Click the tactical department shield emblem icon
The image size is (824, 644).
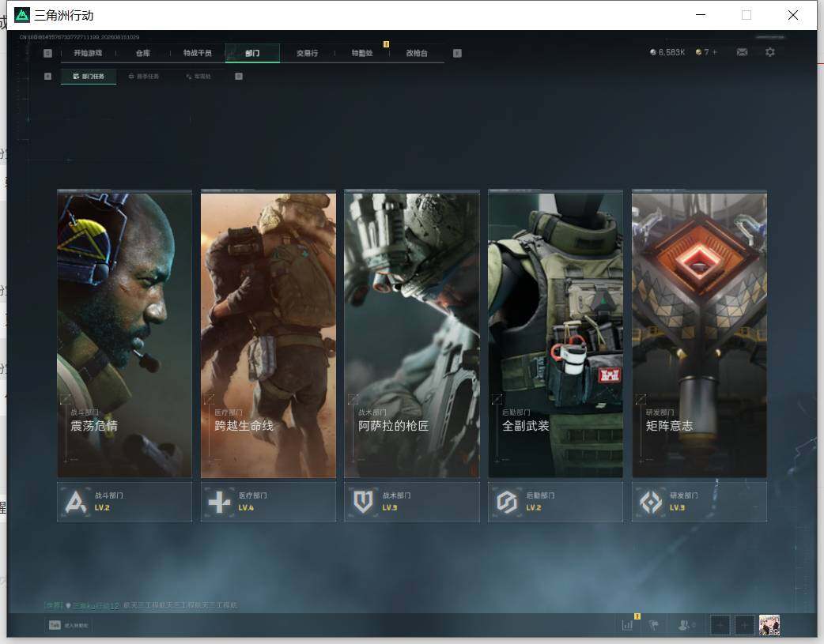(363, 503)
